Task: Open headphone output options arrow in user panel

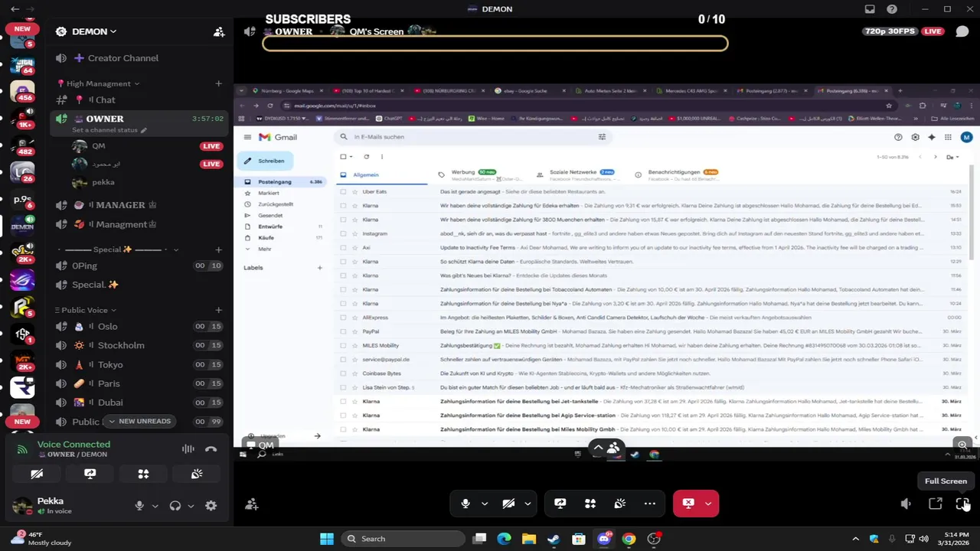Action: click(191, 506)
